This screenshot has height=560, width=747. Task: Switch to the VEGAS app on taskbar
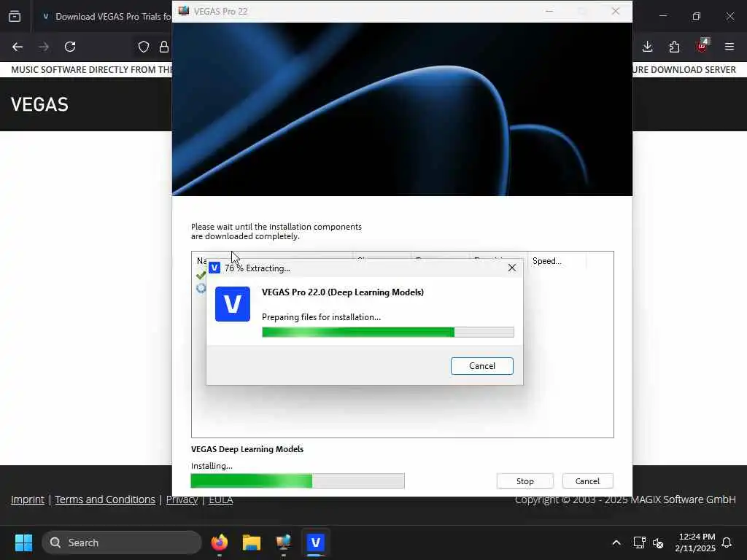(315, 542)
